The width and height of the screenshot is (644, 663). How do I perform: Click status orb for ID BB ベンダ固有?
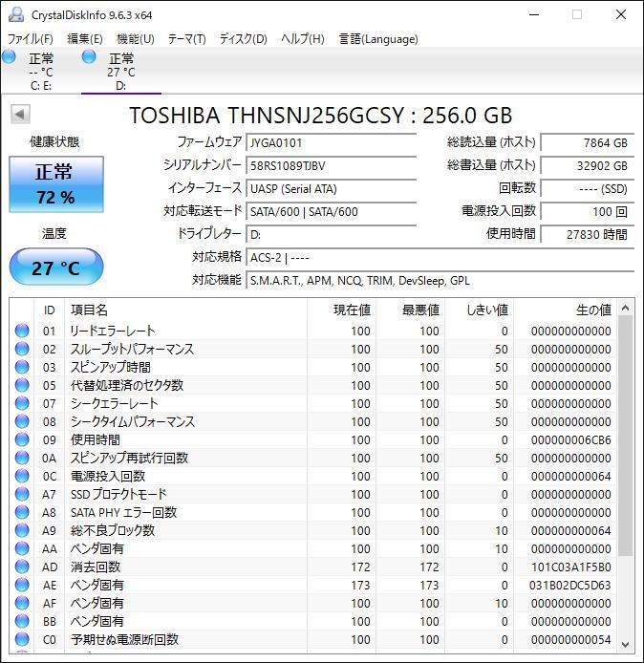[22, 622]
